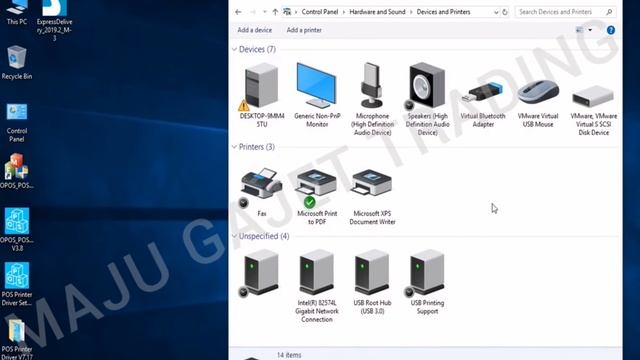Viewport: 640px width, 360px height.
Task: Collapse the Unspecified (4) group
Action: [234, 236]
